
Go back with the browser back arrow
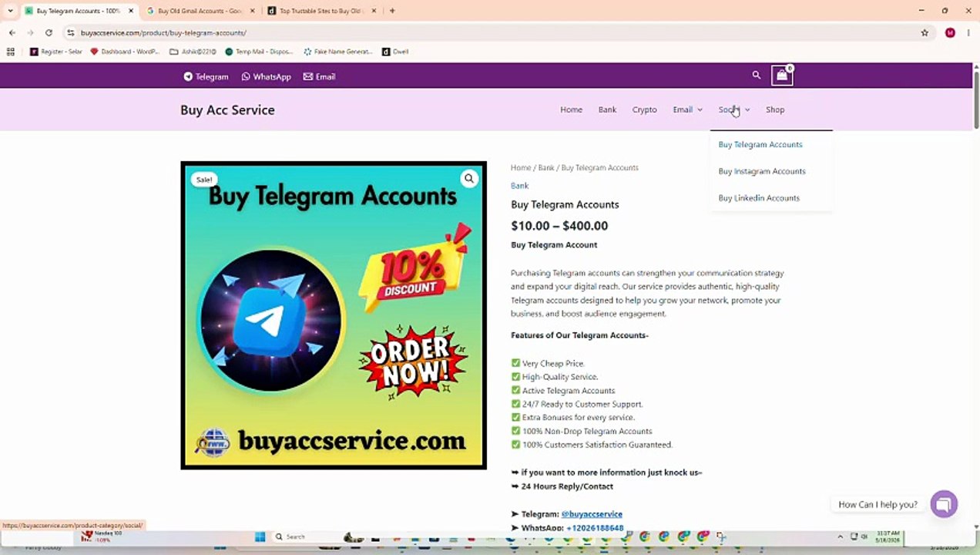tap(12, 32)
